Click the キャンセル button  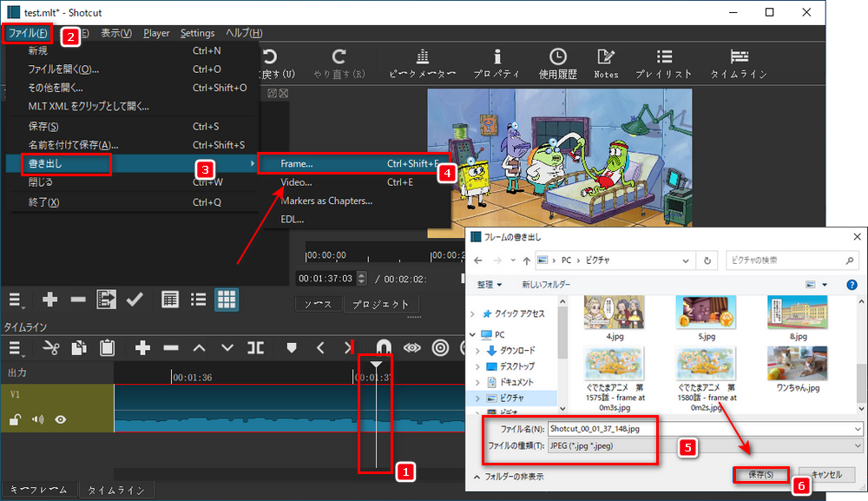[826, 474]
